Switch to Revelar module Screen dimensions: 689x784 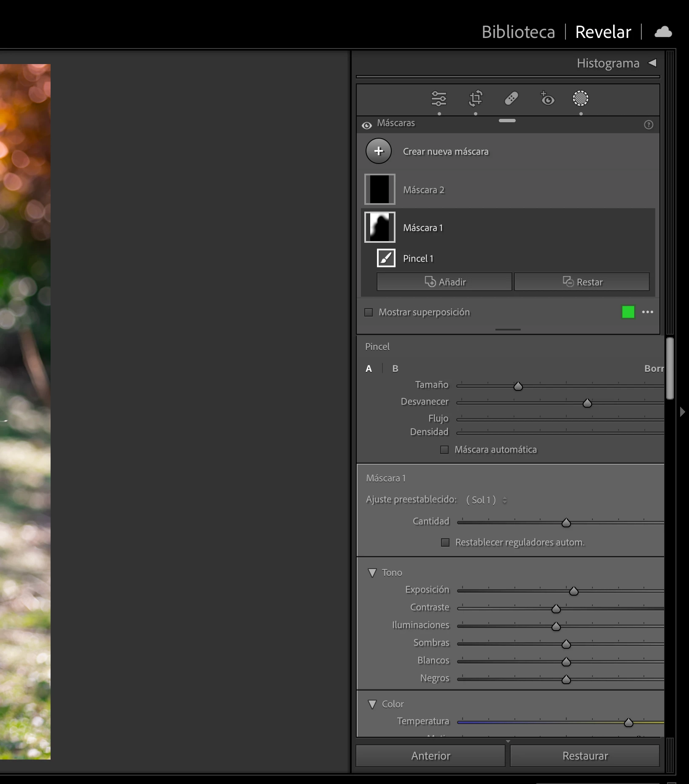[603, 32]
